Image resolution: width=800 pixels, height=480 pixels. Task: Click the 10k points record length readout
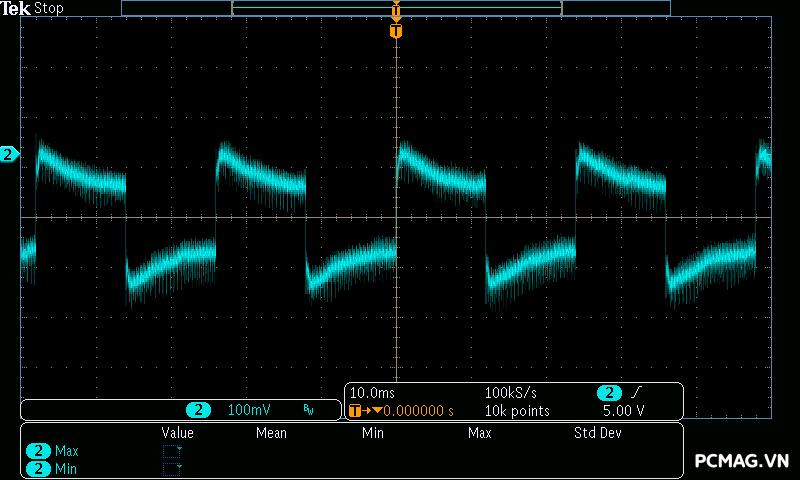[517, 411]
